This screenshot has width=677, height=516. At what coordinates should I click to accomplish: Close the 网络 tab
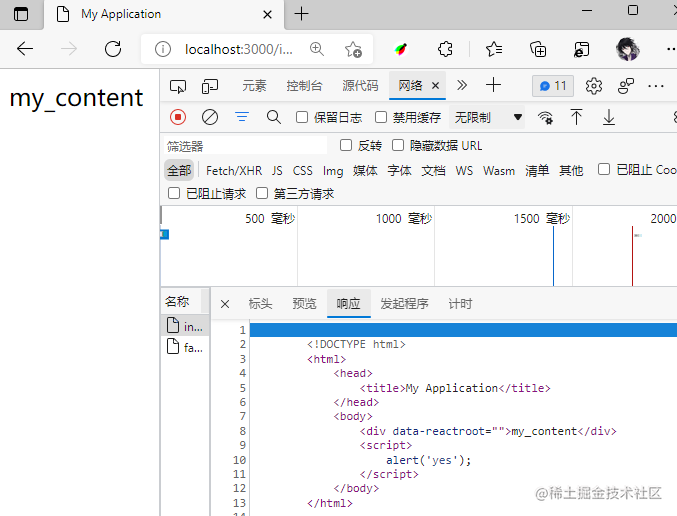tap(436, 86)
